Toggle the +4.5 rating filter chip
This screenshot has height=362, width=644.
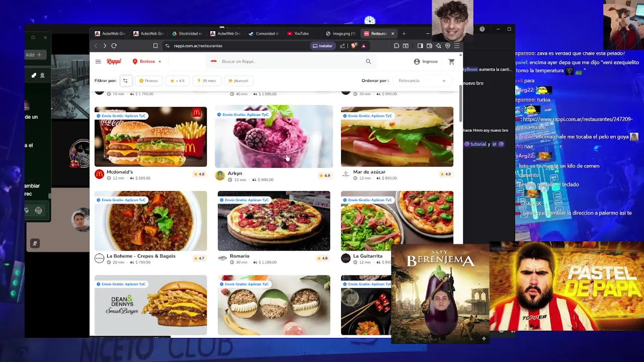pos(178,80)
